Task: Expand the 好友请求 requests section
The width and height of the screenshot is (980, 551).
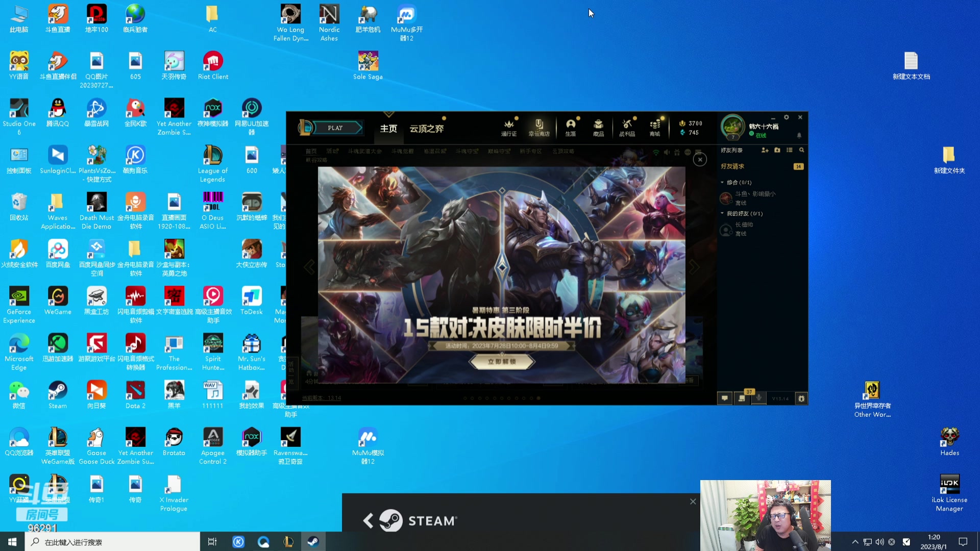Action: pyautogui.click(x=732, y=166)
